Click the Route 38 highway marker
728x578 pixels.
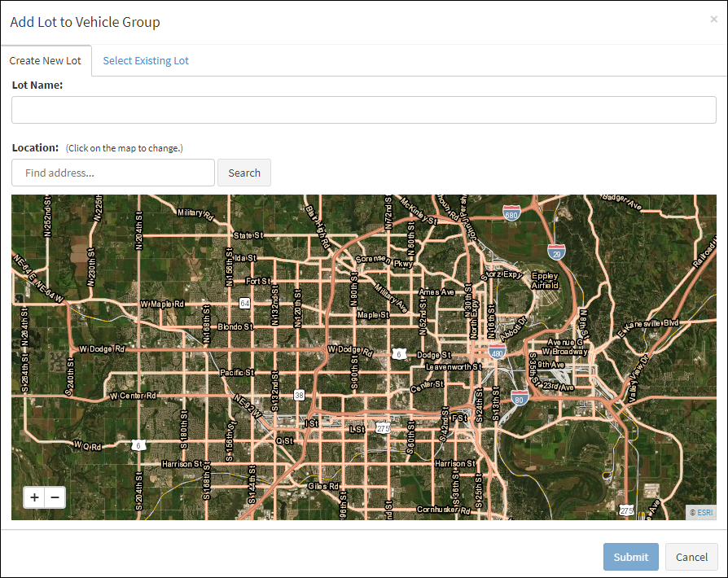tap(299, 395)
